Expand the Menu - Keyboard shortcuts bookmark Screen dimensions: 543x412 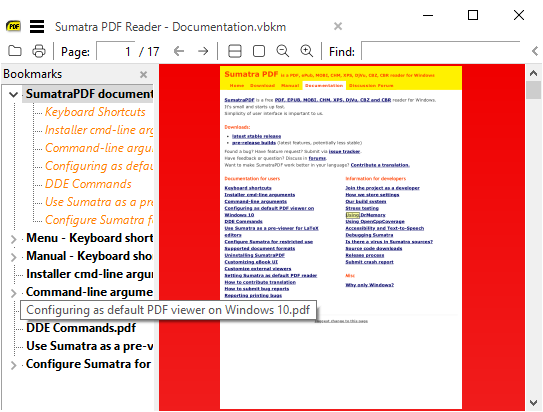pyautogui.click(x=14, y=239)
